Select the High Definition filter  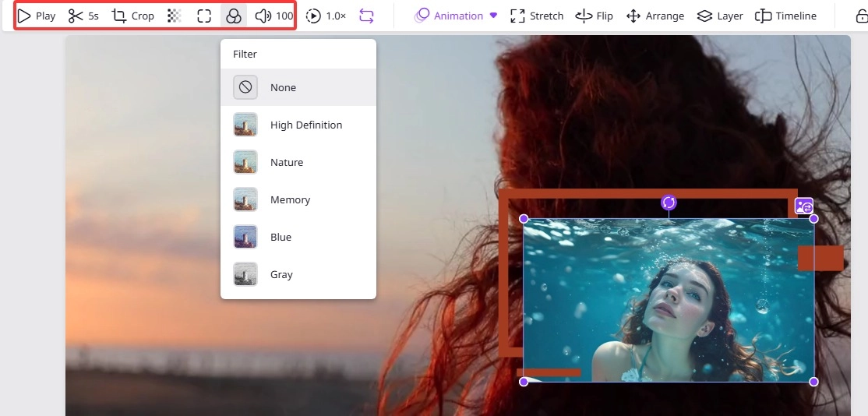point(298,125)
